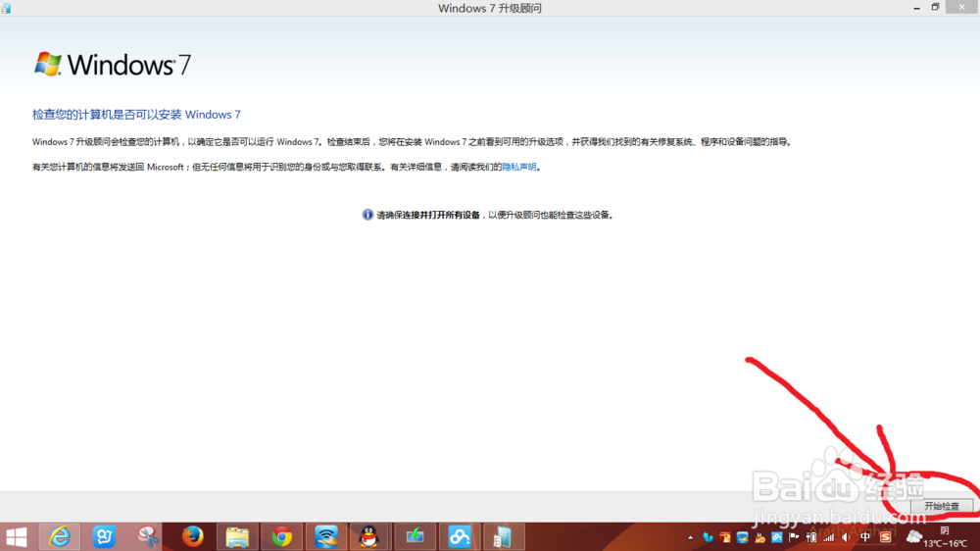Open the green arrow installer taskbar icon
980x551 pixels.
[415, 537]
